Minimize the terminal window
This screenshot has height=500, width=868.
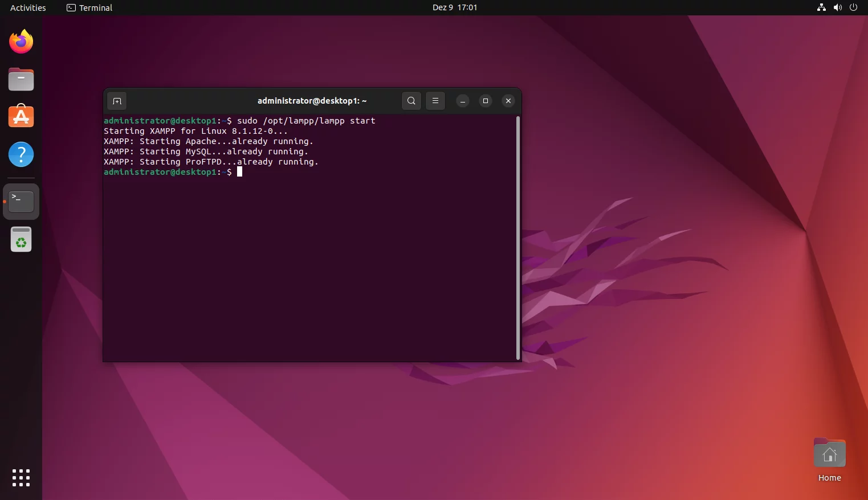pyautogui.click(x=463, y=101)
